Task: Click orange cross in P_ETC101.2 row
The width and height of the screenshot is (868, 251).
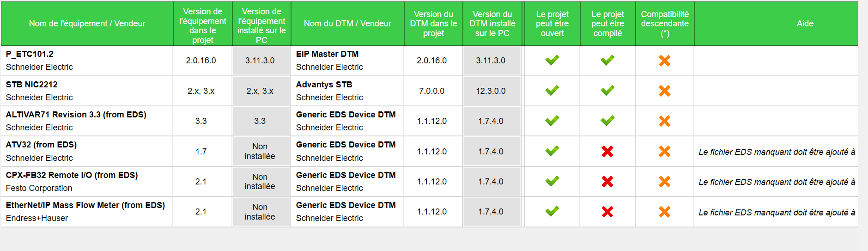Action: coord(664,61)
